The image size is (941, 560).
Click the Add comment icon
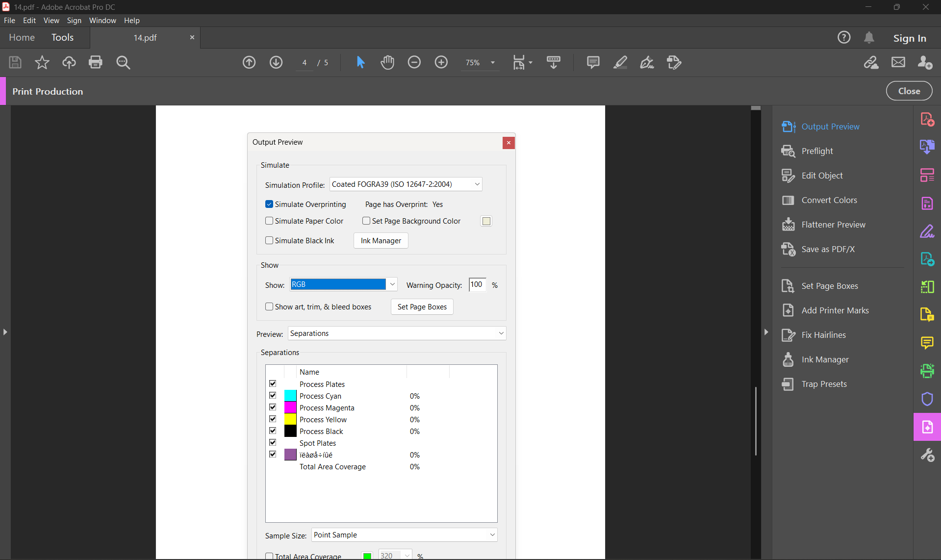(593, 62)
